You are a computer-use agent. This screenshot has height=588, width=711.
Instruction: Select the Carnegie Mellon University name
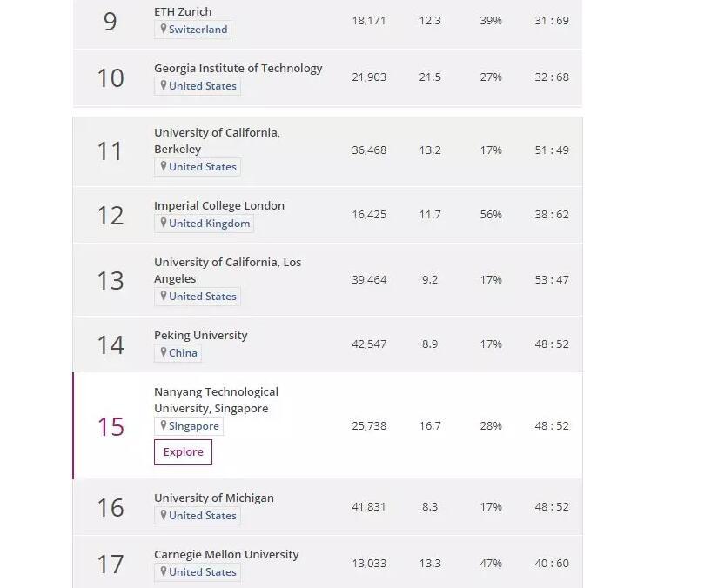tap(226, 554)
